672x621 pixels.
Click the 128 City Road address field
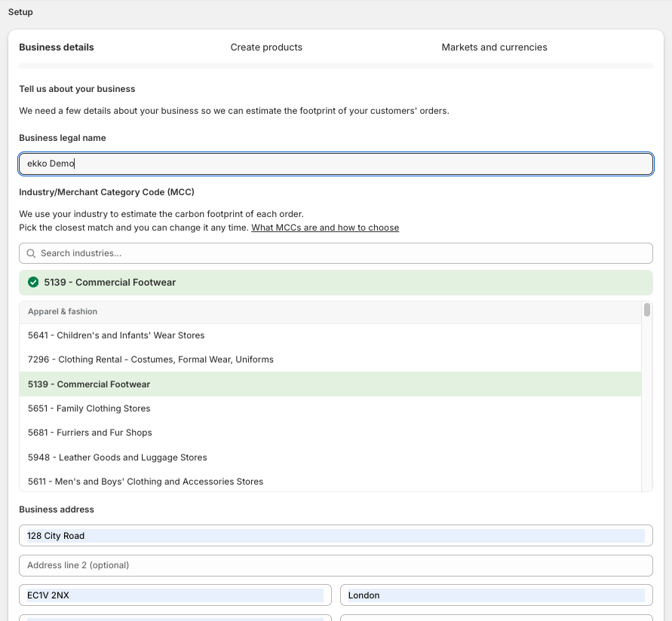336,536
